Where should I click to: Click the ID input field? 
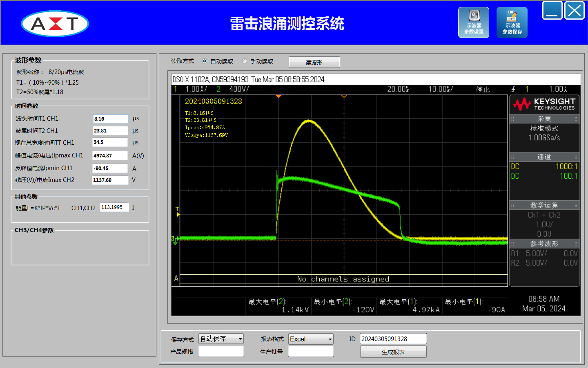(x=393, y=339)
